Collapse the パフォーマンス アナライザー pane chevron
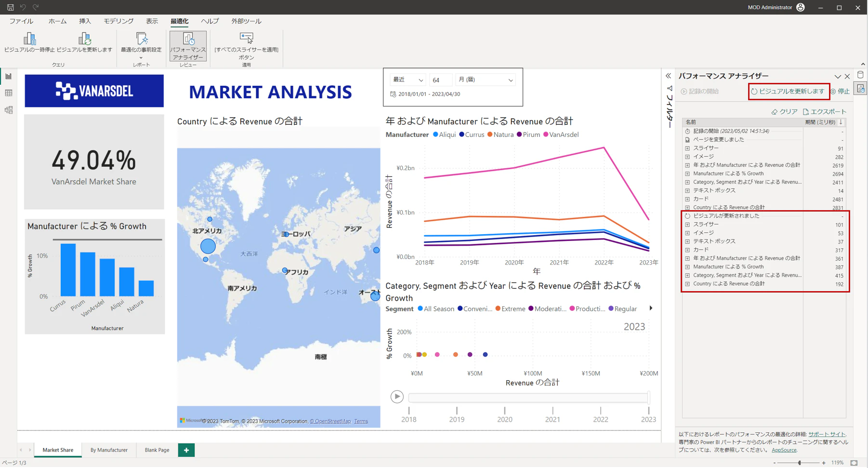The width and height of the screenshot is (868, 468). coord(838,77)
